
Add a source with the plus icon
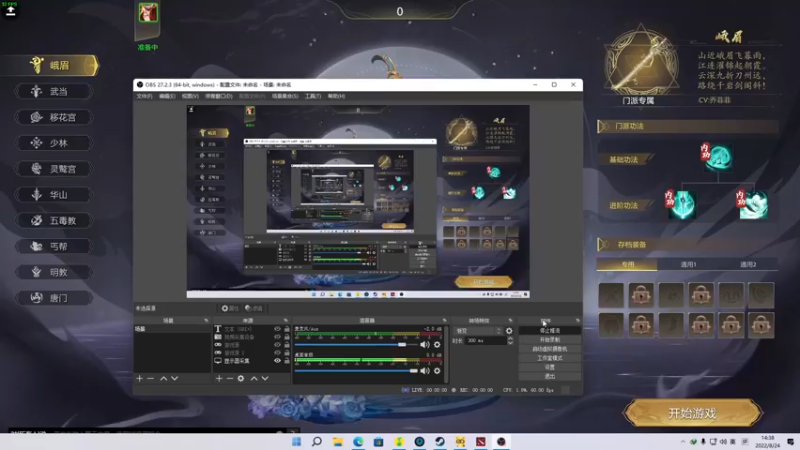click(219, 379)
